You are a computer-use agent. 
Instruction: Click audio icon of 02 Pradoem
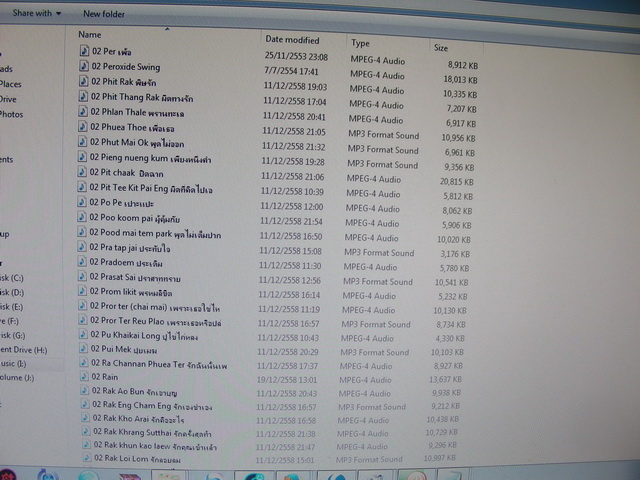pos(82,261)
